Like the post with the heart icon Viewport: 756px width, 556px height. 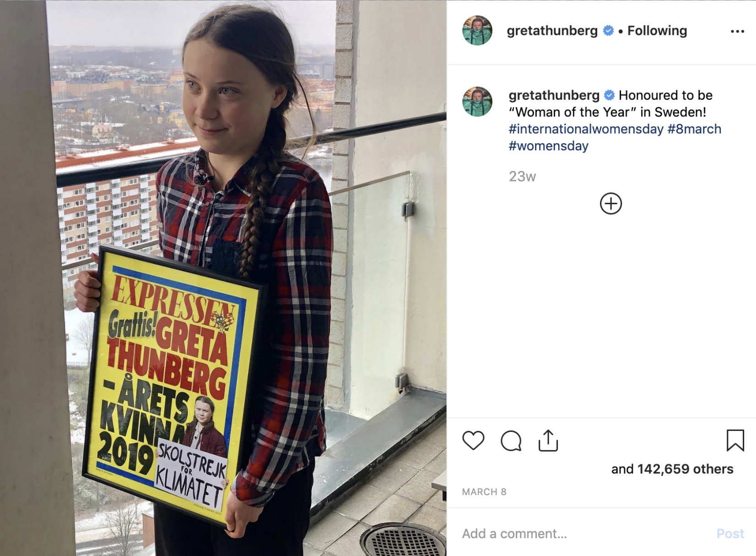[x=473, y=441]
